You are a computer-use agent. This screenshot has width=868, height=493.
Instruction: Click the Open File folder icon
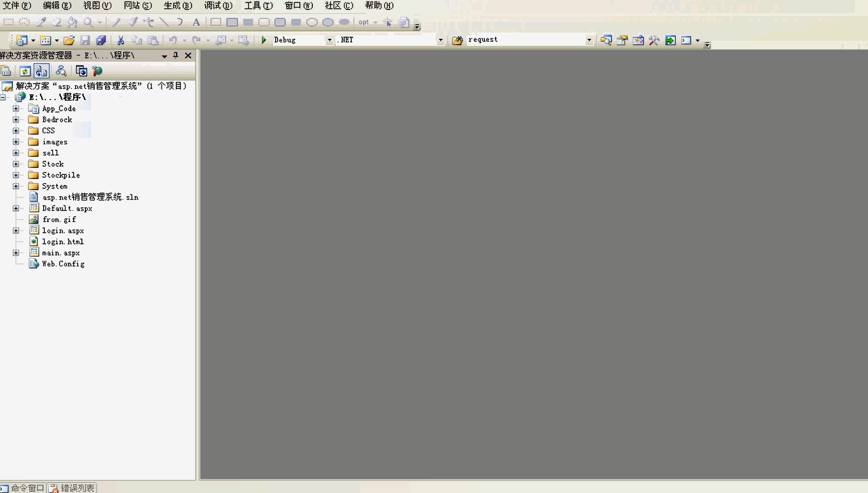click(x=69, y=40)
